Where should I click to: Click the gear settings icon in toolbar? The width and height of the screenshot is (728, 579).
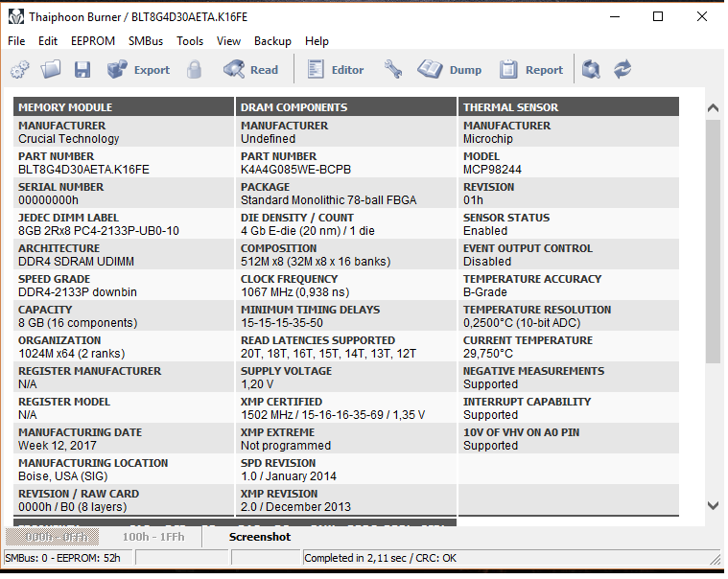pos(19,70)
